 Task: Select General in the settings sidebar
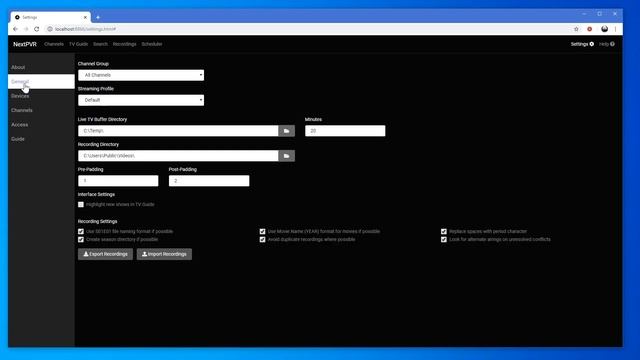(x=41, y=82)
